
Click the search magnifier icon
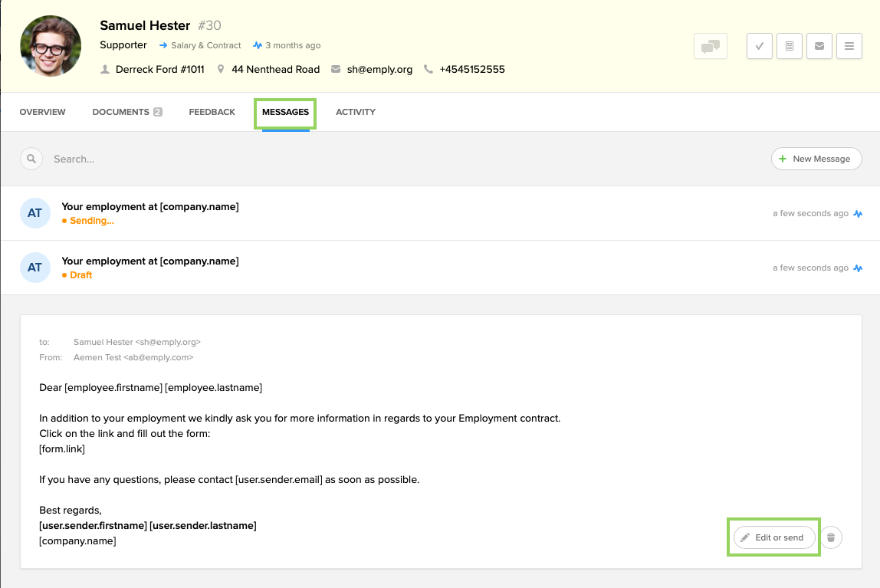click(31, 159)
